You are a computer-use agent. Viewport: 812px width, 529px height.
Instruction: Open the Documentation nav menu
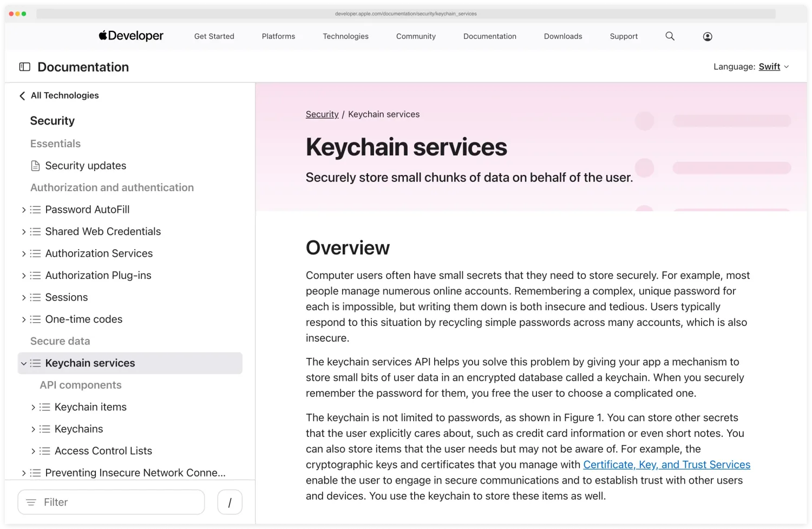490,36
